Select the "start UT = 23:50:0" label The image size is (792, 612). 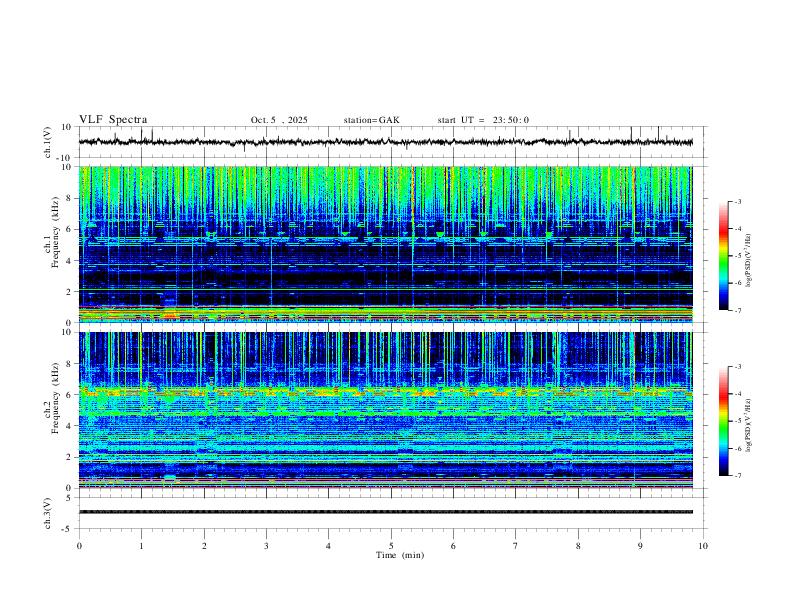[483, 120]
